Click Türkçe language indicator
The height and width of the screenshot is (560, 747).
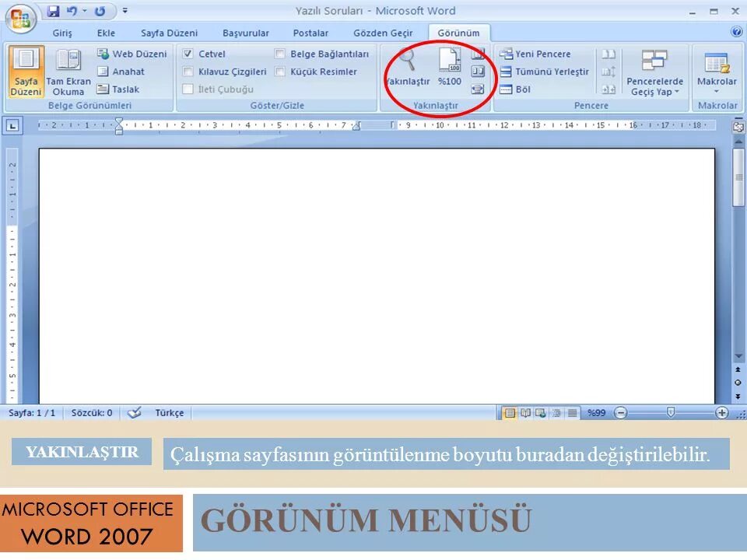[169, 413]
